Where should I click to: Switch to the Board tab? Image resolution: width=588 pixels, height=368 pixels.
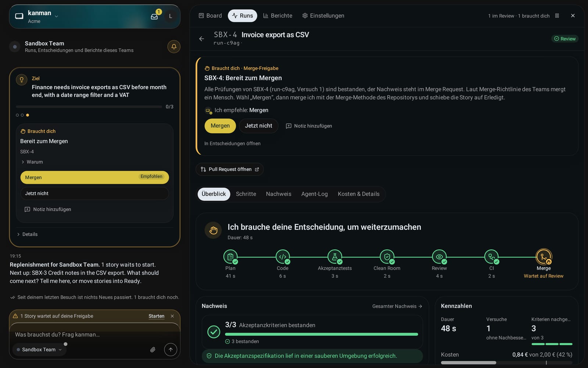[210, 16]
